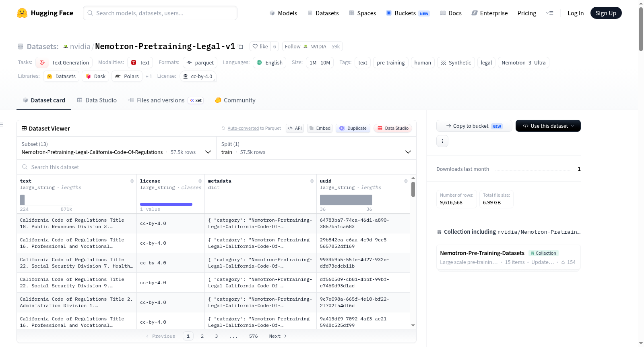644x347 pixels.
Task: Click the text length histogram bar
Action: click(23, 200)
